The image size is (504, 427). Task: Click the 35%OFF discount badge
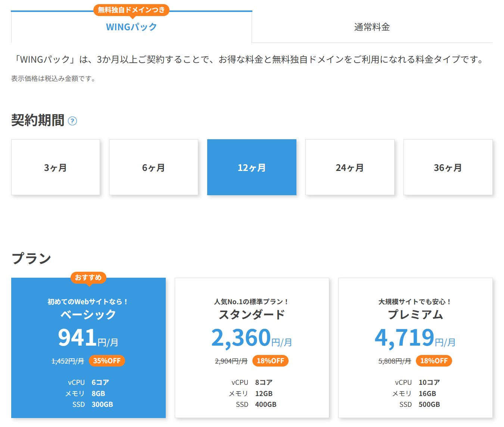tap(107, 361)
